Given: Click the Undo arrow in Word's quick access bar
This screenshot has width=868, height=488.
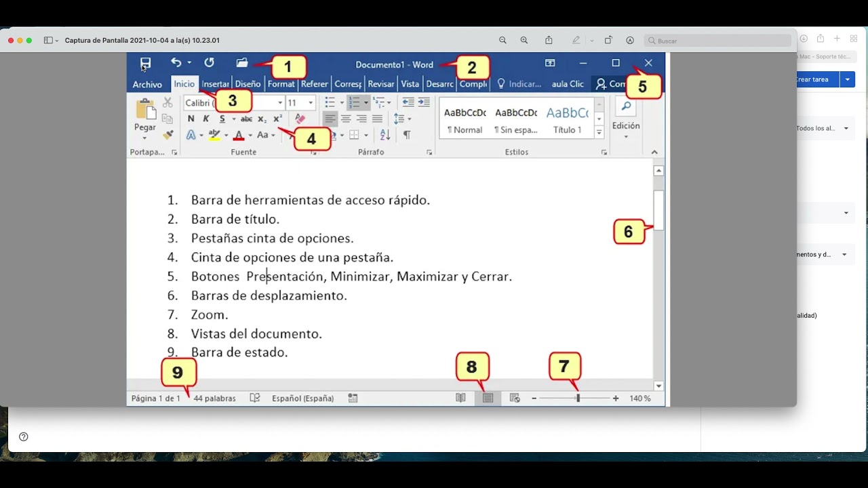Looking at the screenshot, I should 176,62.
